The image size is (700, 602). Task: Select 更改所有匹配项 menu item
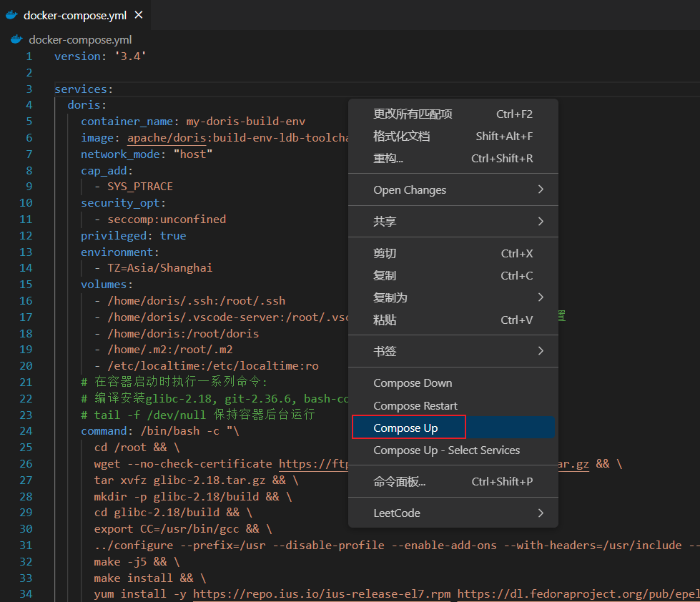(x=413, y=114)
